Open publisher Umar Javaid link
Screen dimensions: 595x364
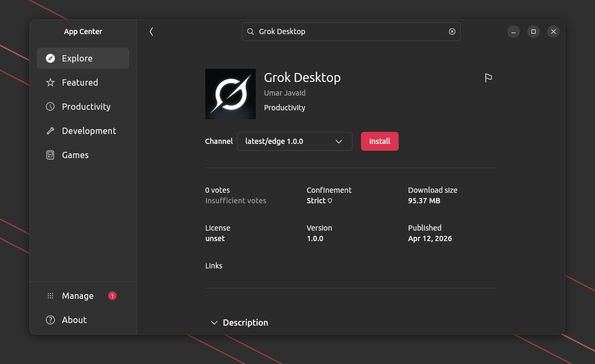click(x=285, y=93)
